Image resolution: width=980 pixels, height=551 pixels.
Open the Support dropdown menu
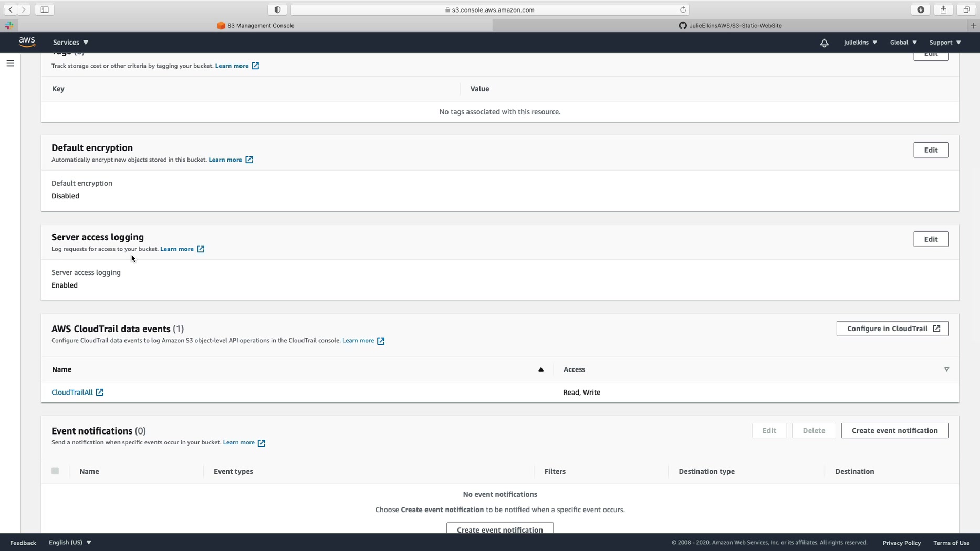point(945,42)
